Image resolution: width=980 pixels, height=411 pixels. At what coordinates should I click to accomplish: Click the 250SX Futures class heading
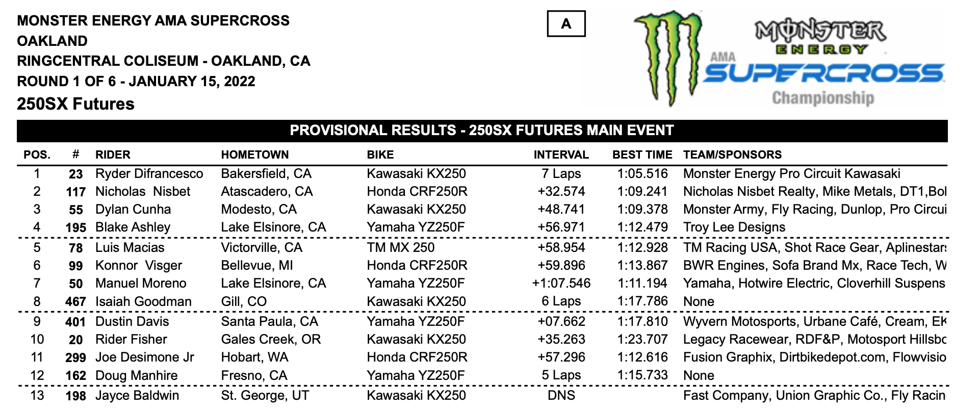75,104
